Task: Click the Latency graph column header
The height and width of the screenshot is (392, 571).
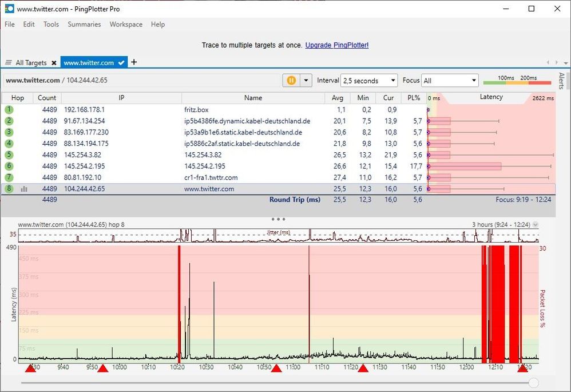Action: pyautogui.click(x=491, y=97)
